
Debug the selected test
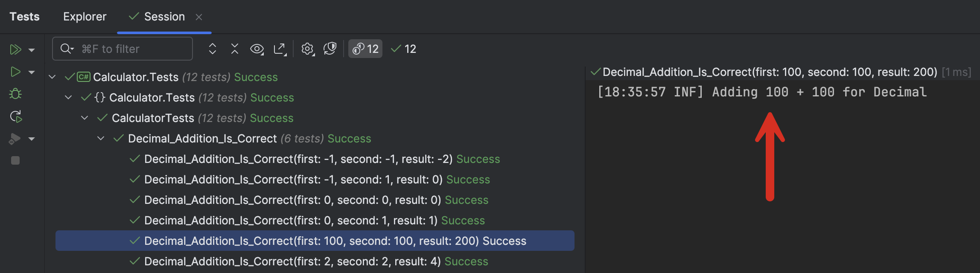pyautogui.click(x=15, y=94)
